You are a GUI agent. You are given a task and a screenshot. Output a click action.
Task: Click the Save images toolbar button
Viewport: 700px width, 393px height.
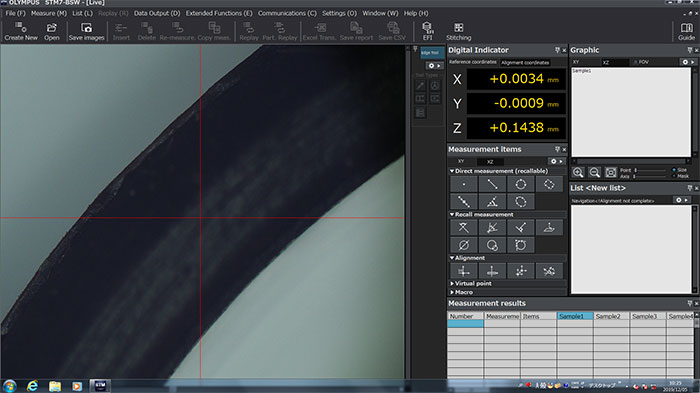click(86, 31)
